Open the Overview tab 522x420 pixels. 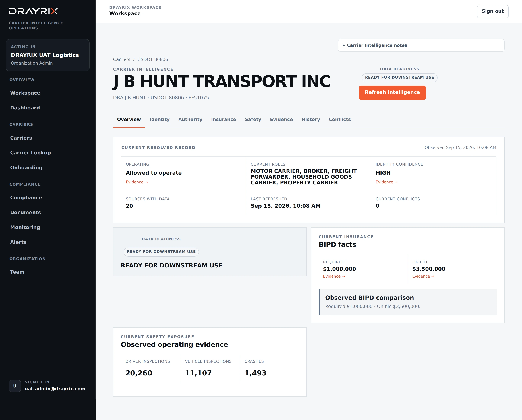[x=129, y=120]
